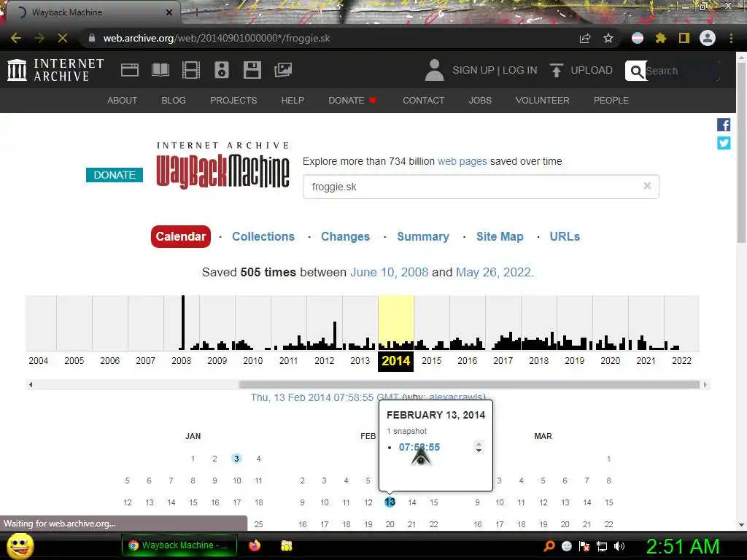
Task: Select the Calendar tab
Action: pos(181,237)
